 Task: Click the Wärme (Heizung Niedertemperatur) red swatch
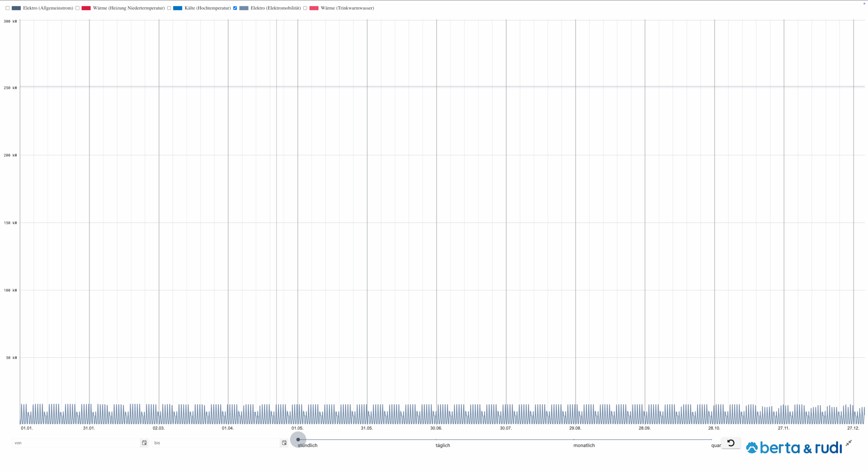tap(86, 8)
